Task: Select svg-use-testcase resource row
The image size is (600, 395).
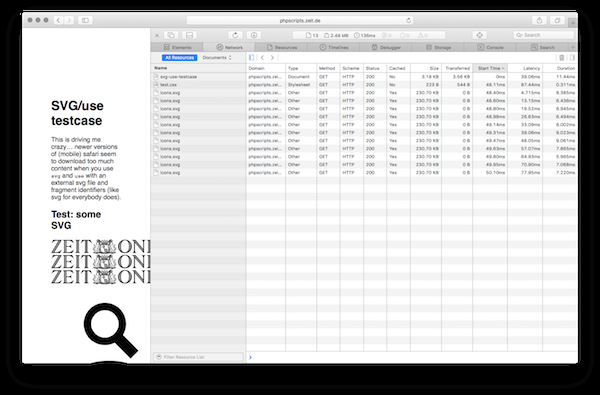Action: coord(364,77)
